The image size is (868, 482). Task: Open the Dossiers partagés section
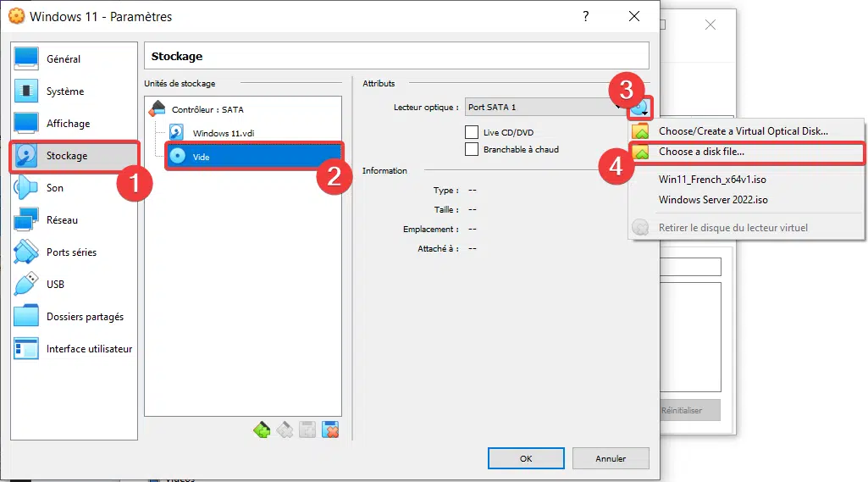pos(74,316)
